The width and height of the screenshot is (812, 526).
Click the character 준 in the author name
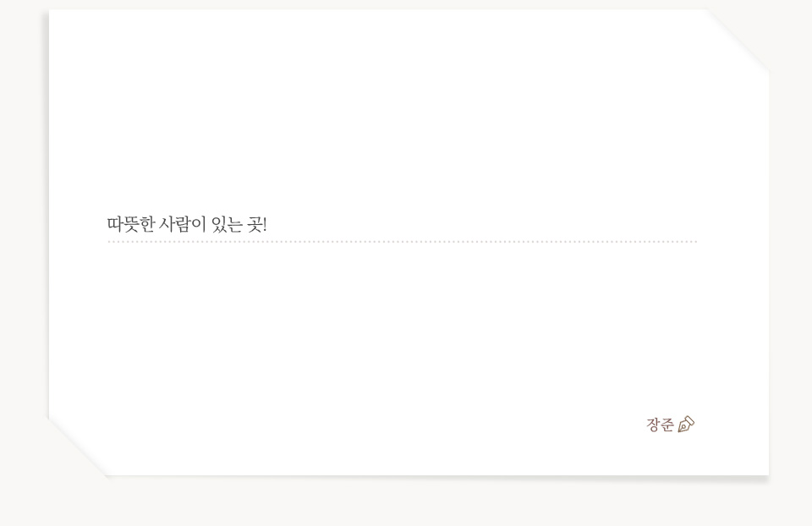pos(667,425)
